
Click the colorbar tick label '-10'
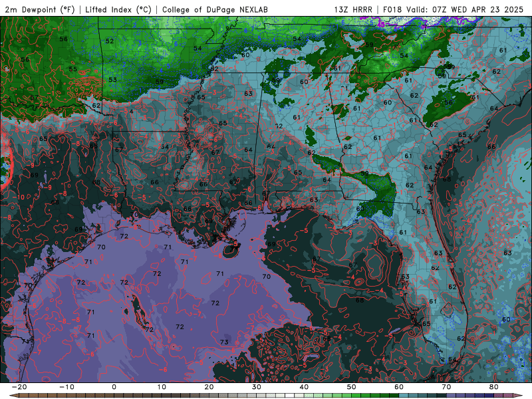click(x=66, y=387)
